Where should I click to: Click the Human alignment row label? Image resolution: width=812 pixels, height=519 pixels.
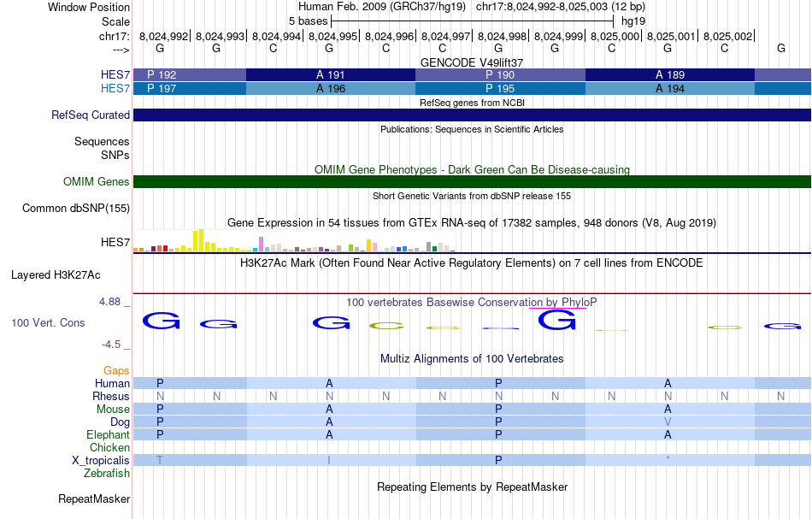pyautogui.click(x=112, y=383)
